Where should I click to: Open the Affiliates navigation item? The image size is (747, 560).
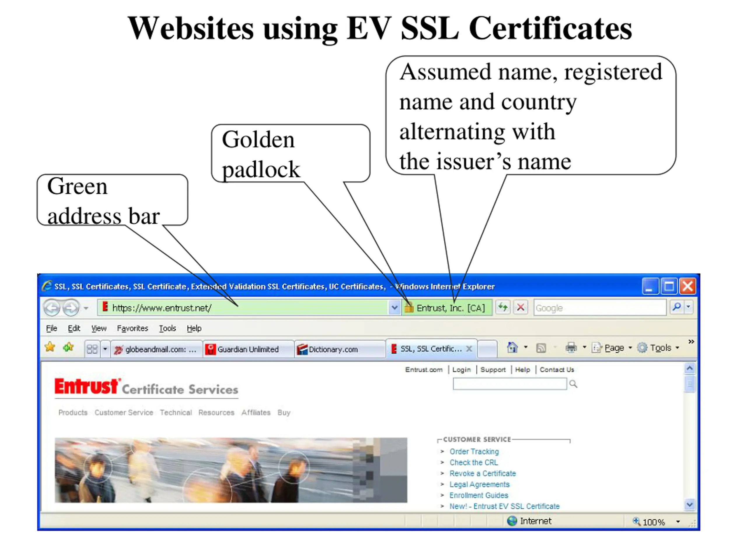[256, 412]
